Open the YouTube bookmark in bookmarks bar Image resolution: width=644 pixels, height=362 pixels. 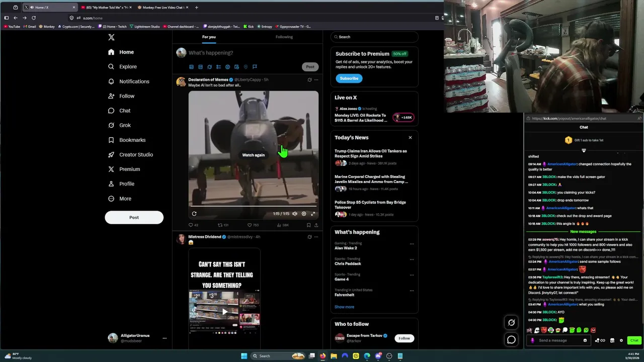click(12, 27)
